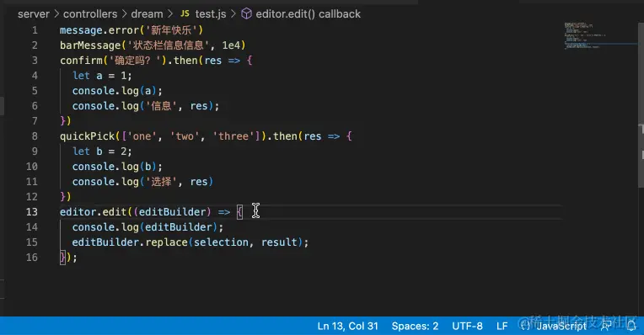
Task: Change file encoding via 'UTF-8'
Action: click(467, 326)
